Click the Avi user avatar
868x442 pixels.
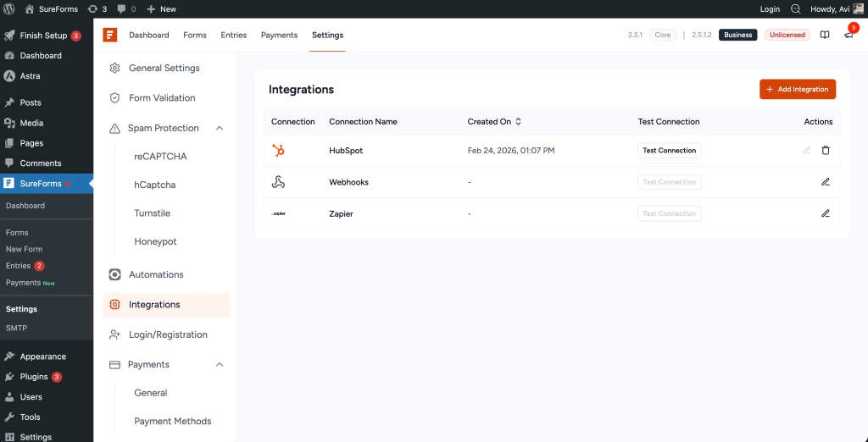tap(858, 8)
